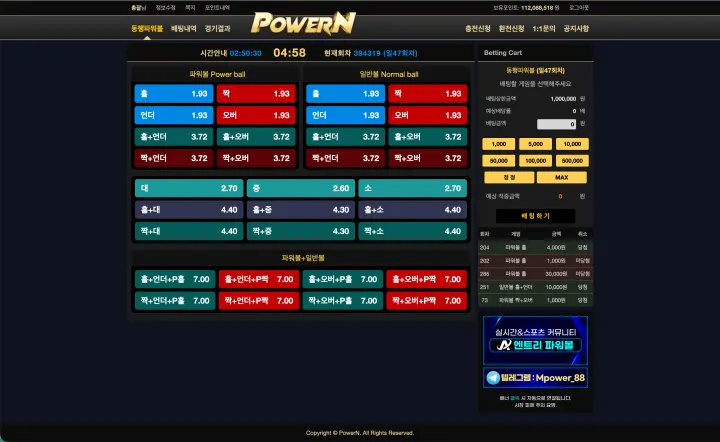Click the 정보수정 link at top
The image size is (720, 442).
(x=165, y=8)
